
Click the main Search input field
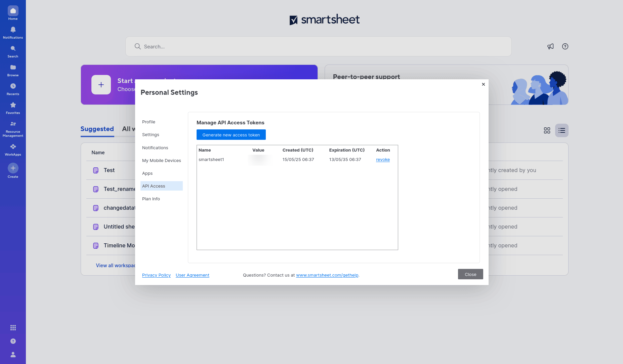pyautogui.click(x=318, y=46)
